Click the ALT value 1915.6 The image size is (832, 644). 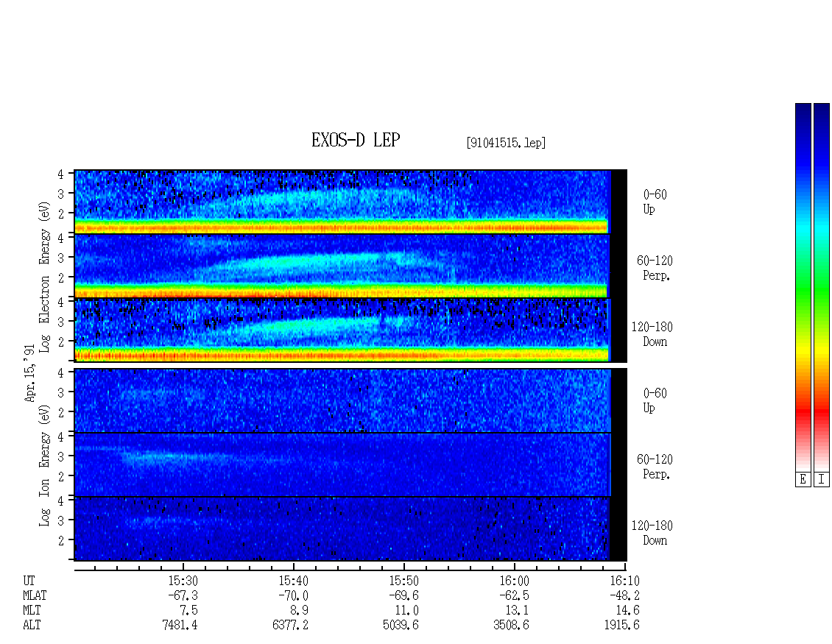coord(621,626)
